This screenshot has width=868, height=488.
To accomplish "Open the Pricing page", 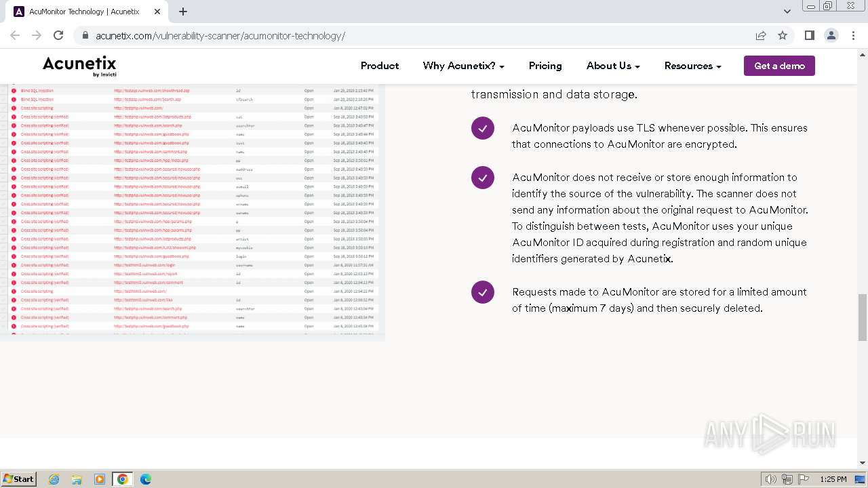I will tap(545, 66).
